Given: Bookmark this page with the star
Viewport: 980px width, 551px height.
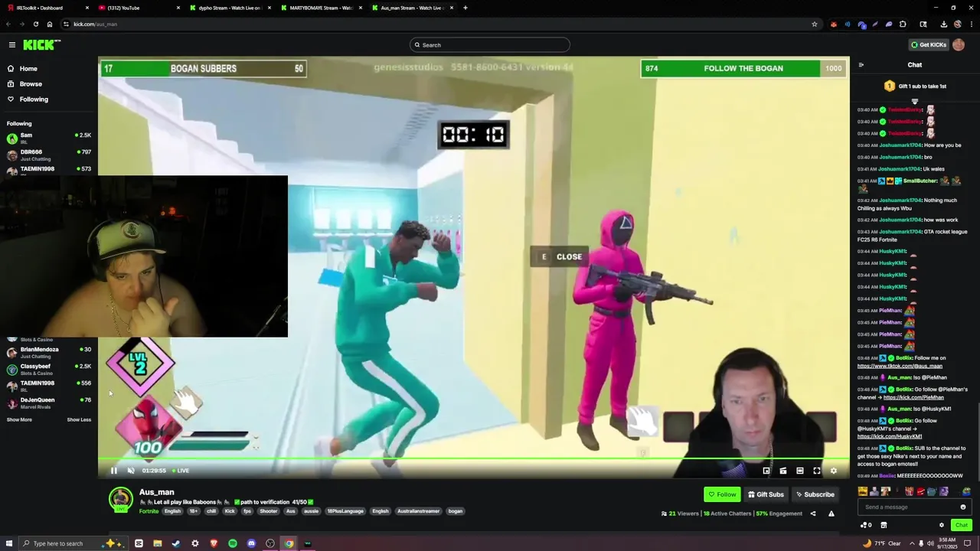Looking at the screenshot, I should [x=815, y=24].
